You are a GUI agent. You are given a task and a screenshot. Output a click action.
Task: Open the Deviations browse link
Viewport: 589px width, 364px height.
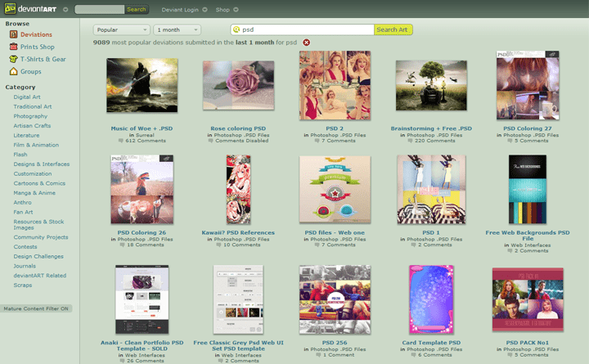click(x=36, y=34)
